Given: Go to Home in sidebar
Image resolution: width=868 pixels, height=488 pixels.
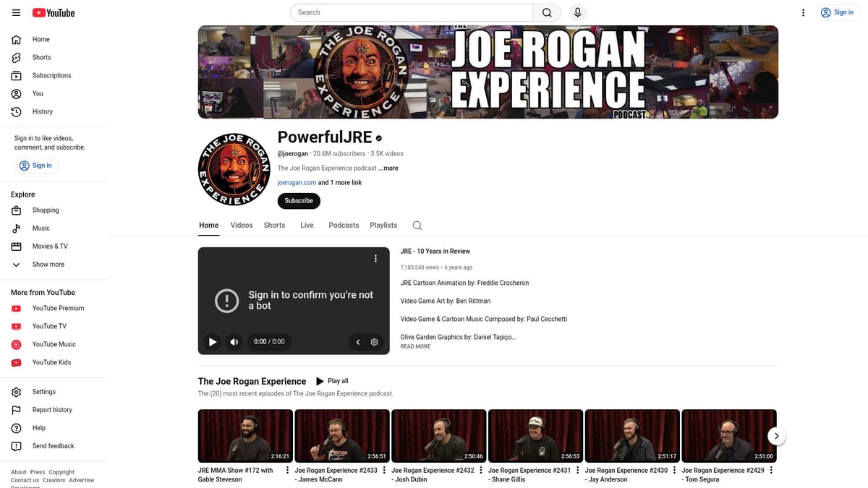Looking at the screenshot, I should 54,39.
